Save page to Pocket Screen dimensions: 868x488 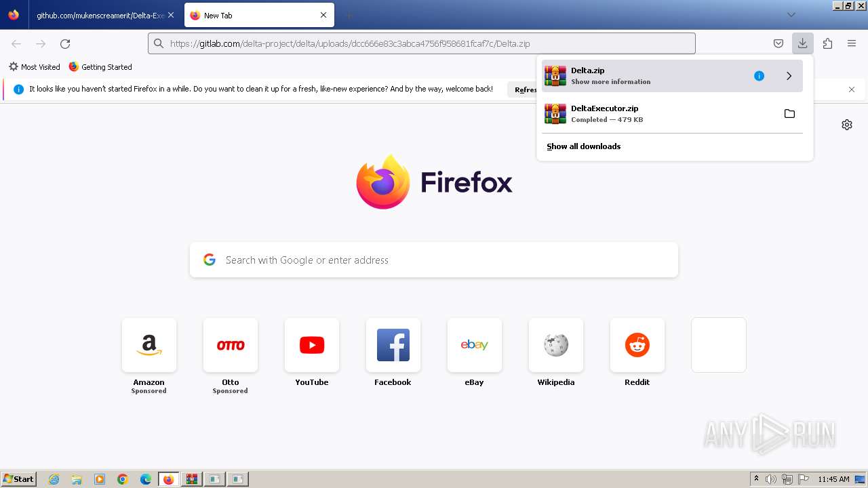point(778,43)
